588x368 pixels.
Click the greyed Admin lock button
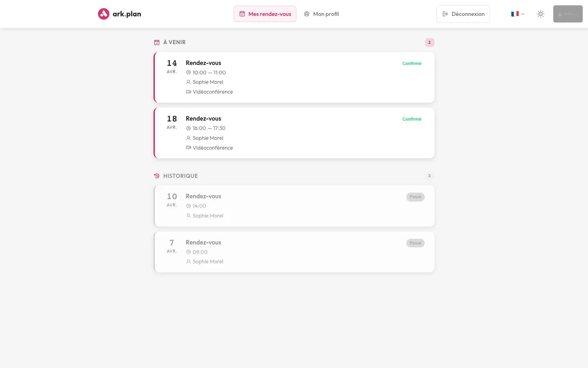point(568,14)
